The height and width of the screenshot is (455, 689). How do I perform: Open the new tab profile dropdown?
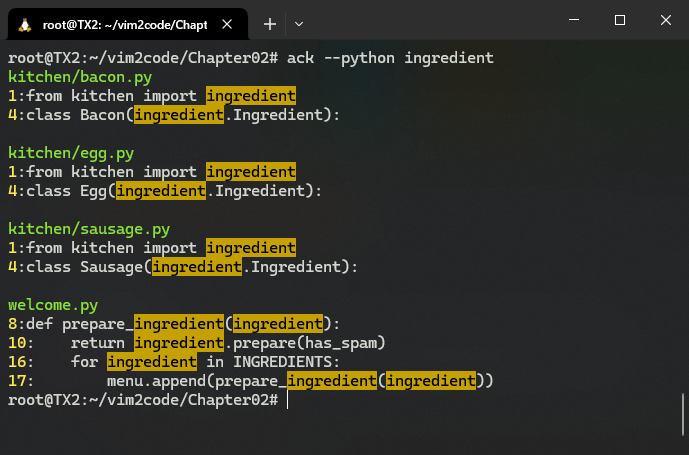299,24
